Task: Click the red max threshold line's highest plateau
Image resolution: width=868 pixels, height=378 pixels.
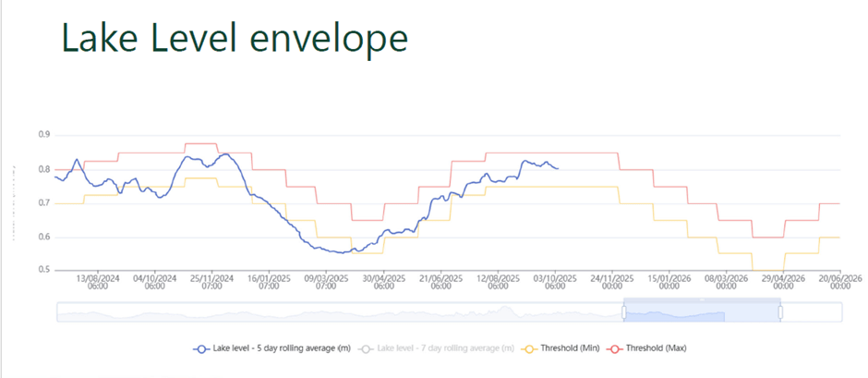Action: pos(200,144)
